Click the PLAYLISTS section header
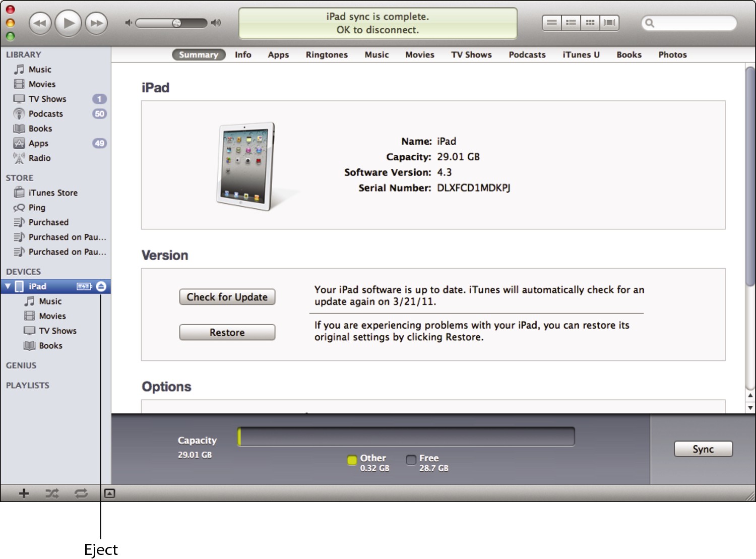756x559 pixels. click(28, 385)
